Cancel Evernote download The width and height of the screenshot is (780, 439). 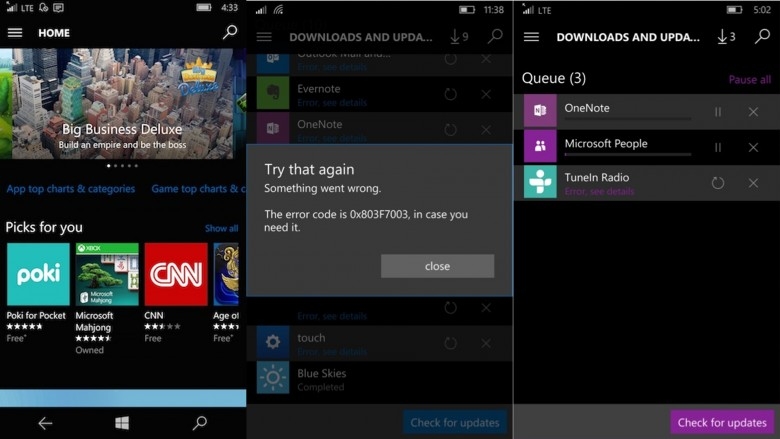click(486, 94)
